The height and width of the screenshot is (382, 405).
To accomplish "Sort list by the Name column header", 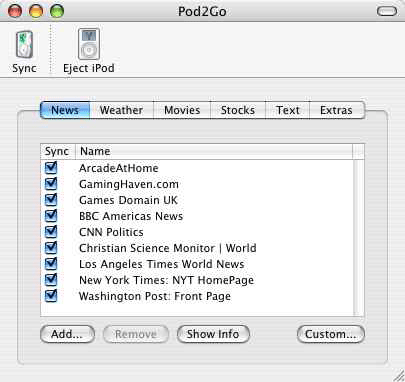I will (x=214, y=151).
